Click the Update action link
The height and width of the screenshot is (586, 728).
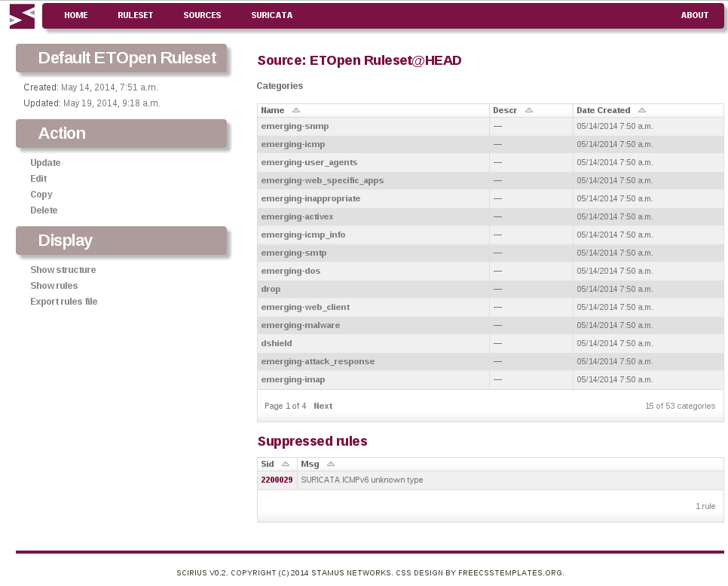tap(45, 163)
